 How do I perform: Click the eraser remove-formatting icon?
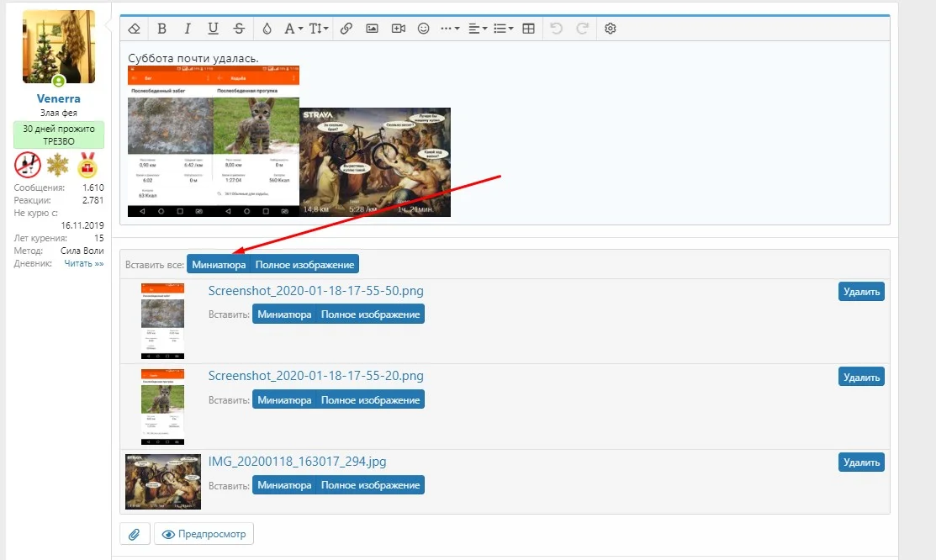tap(135, 28)
